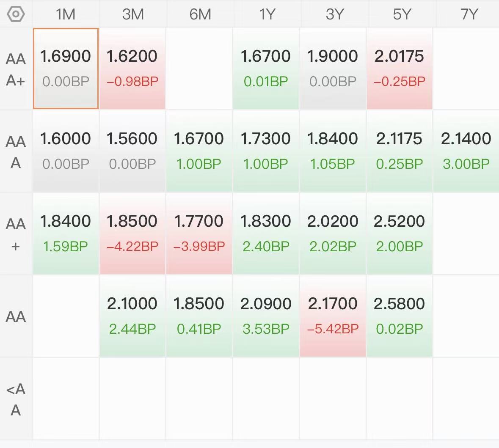Click AA 3Y cell showing -5.42BP
This screenshot has height=448, width=499.
(x=333, y=316)
